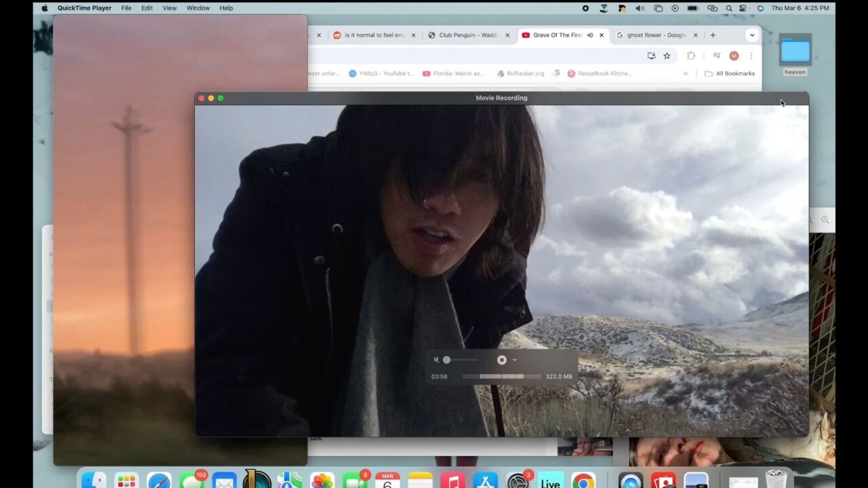Open Music from the Dock
Viewport: 868px width, 488px height.
point(453,481)
